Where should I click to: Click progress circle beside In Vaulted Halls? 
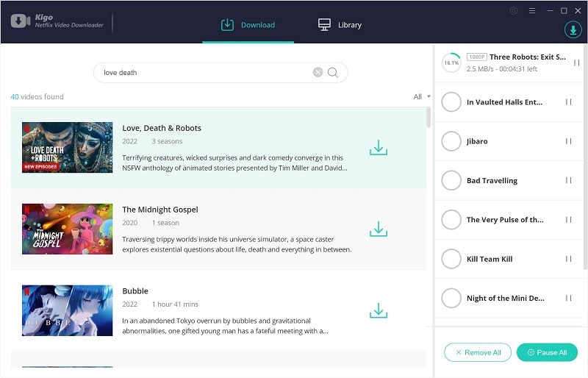tap(451, 101)
